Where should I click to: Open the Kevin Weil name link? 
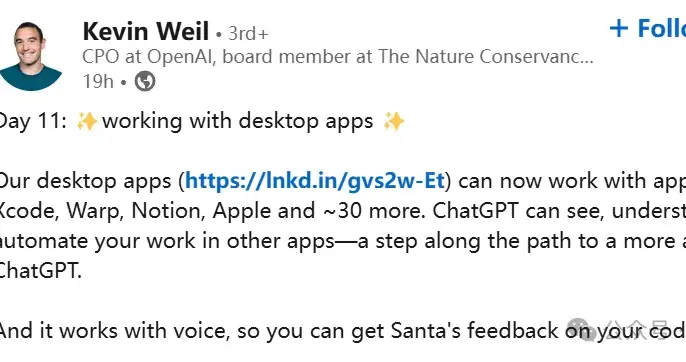(x=146, y=32)
